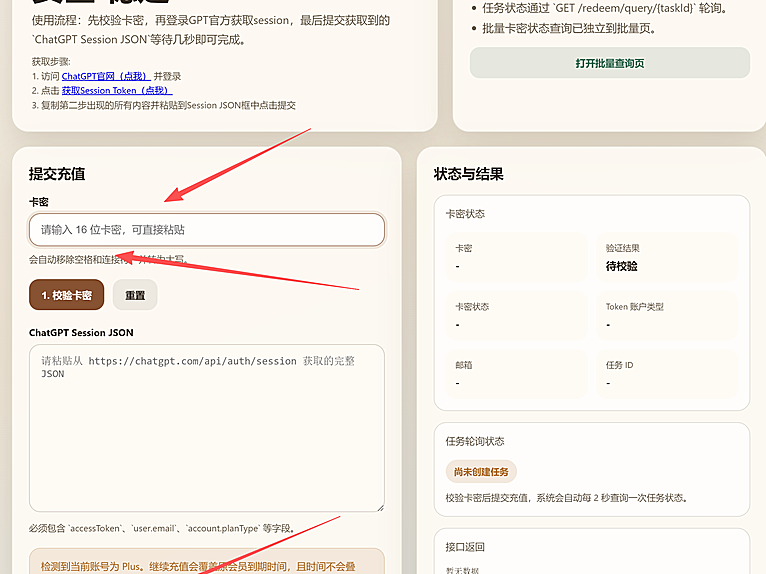Grab the Session JSON textarea resize handle
Image resolution: width=766 pixels, height=574 pixels.
380,508
